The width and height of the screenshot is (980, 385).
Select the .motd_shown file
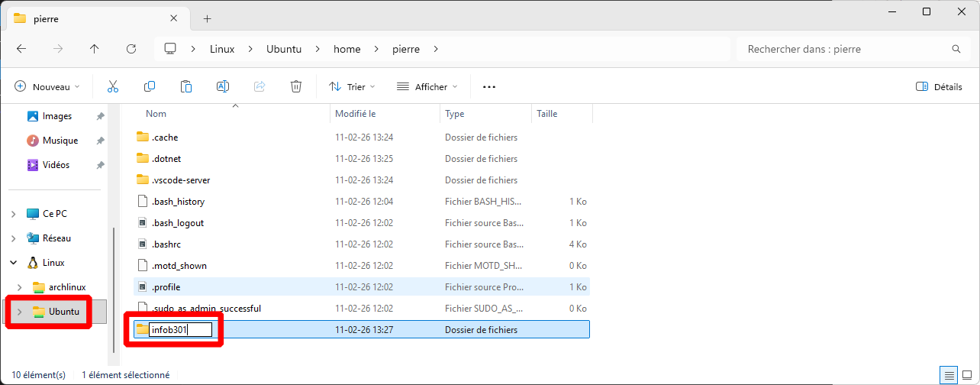coord(362,266)
